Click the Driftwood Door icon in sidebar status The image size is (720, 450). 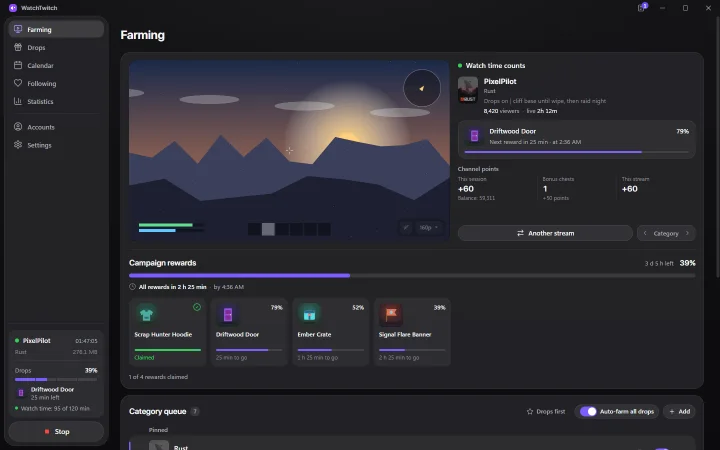21,393
